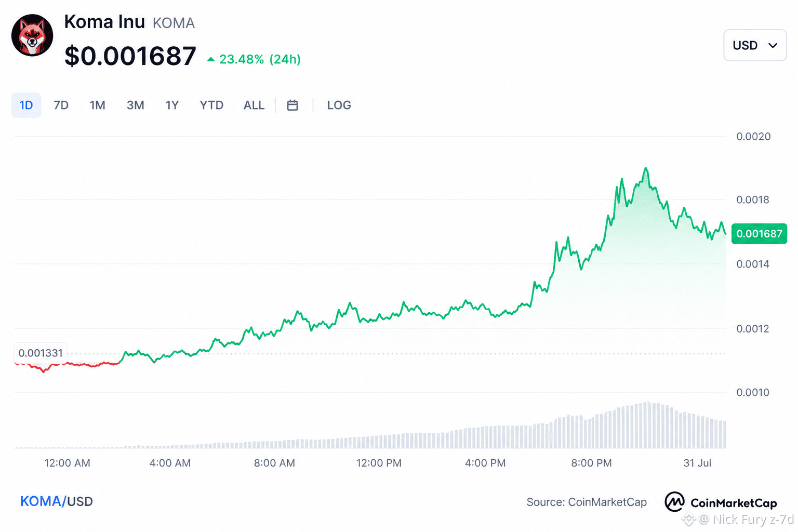Click the green 0.001687 price tag

coord(759,234)
